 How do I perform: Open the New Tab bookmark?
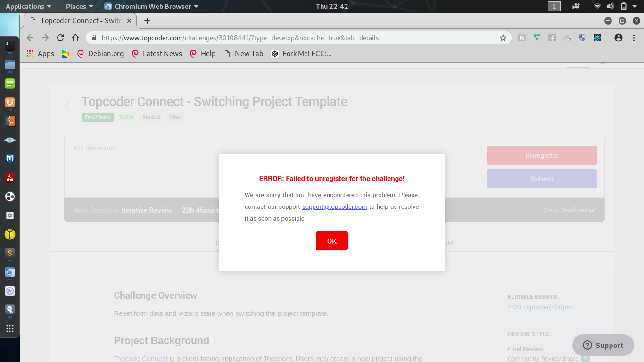point(243,54)
